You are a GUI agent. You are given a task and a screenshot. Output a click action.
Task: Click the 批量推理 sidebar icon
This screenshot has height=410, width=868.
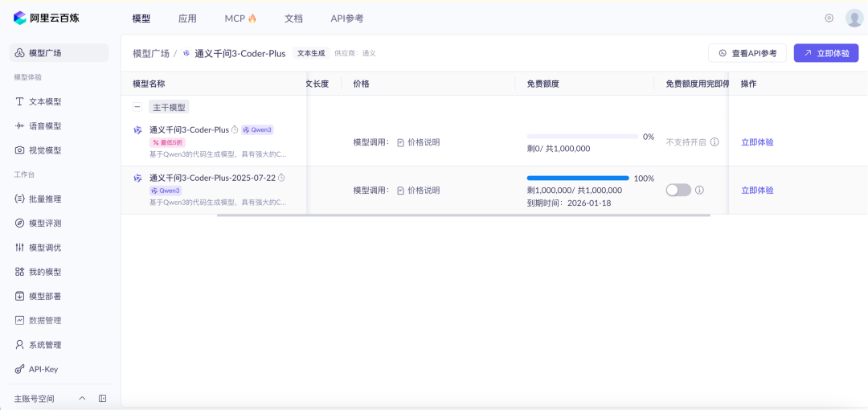pos(19,199)
